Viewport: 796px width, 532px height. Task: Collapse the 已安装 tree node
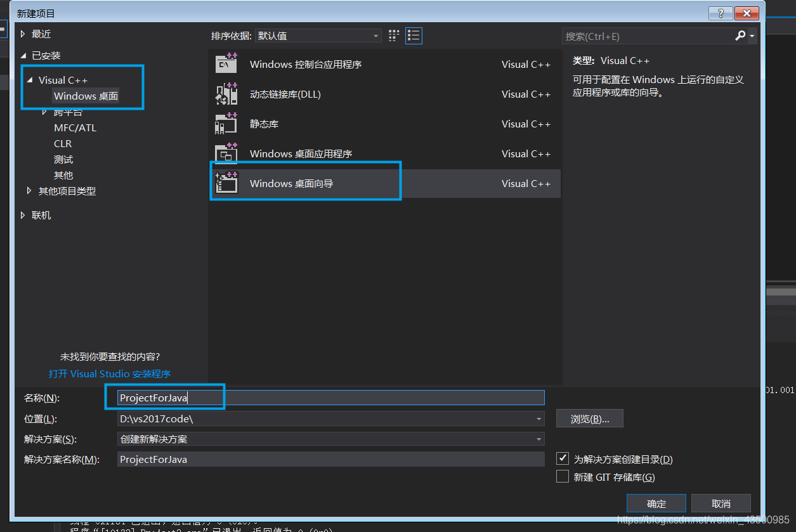tap(23, 56)
